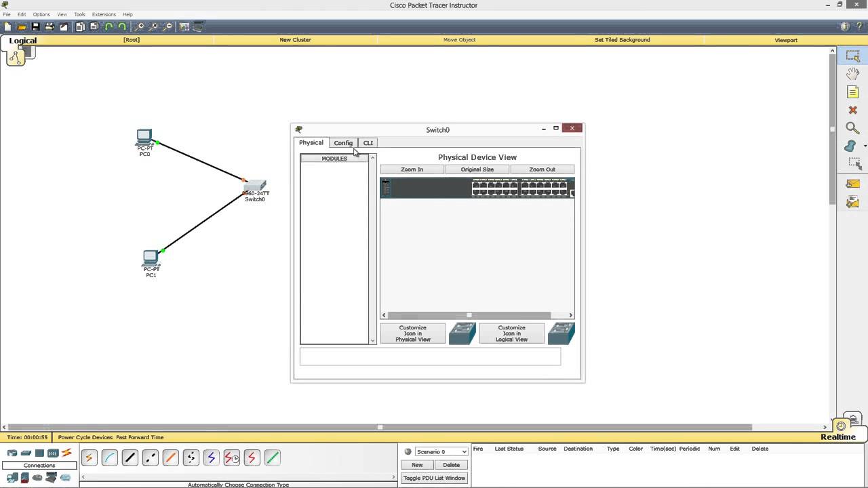The height and width of the screenshot is (488, 868).
Task: Click the New file icon in toolbar
Action: pos(7,27)
